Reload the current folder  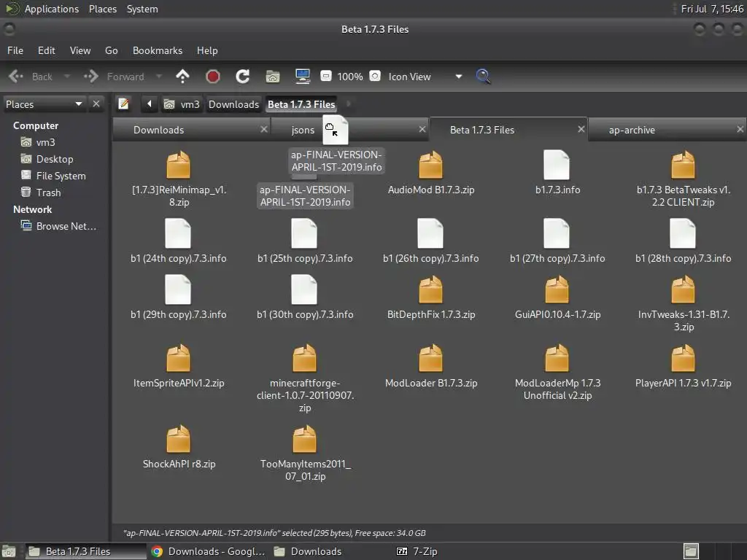coord(242,76)
